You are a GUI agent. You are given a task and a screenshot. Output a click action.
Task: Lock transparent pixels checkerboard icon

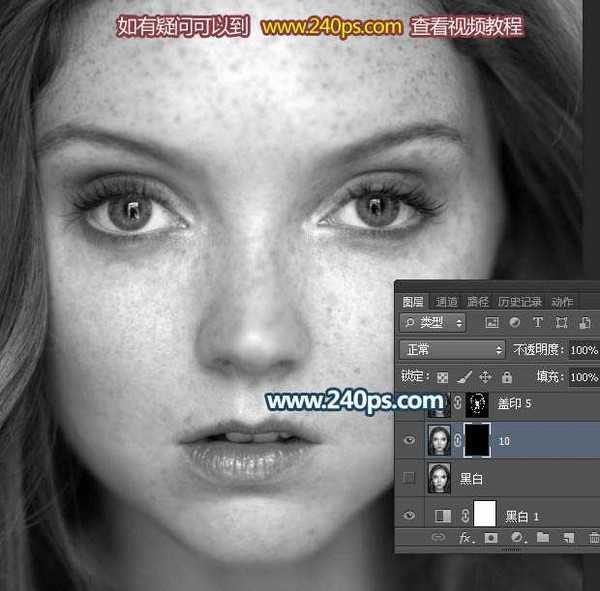[443, 377]
